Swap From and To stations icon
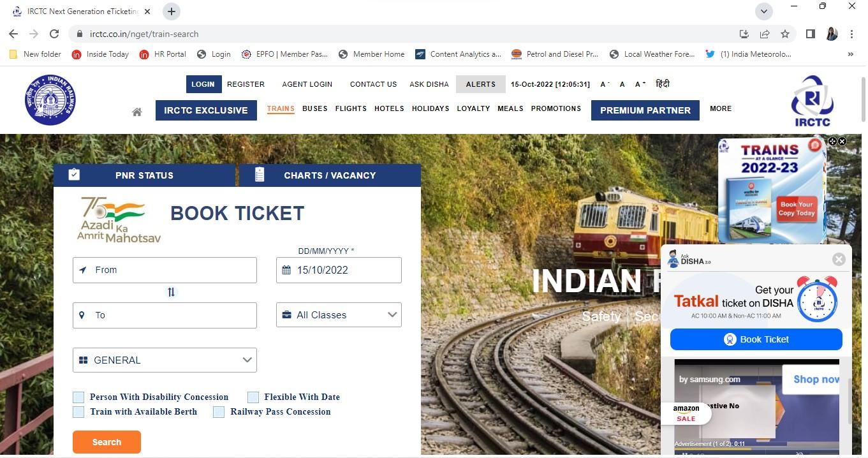The width and height of the screenshot is (868, 458). pyautogui.click(x=171, y=292)
